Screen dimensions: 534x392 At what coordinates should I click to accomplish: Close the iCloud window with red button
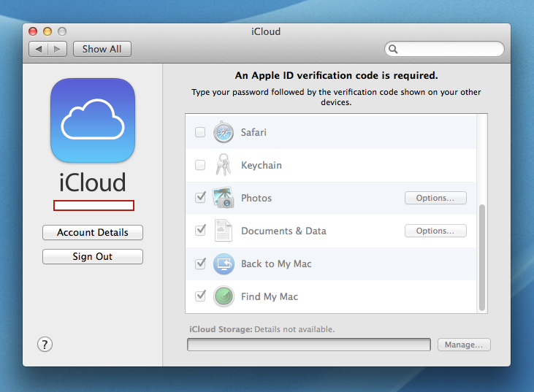coord(33,31)
